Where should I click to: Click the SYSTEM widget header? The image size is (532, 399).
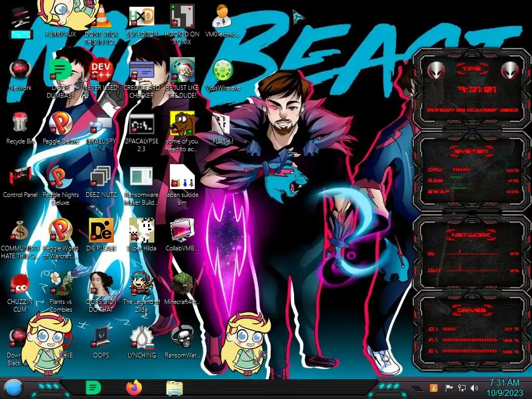tap(472, 151)
